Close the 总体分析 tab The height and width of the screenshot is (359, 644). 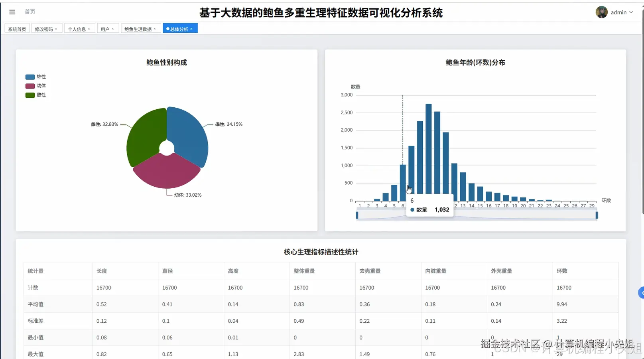click(191, 29)
